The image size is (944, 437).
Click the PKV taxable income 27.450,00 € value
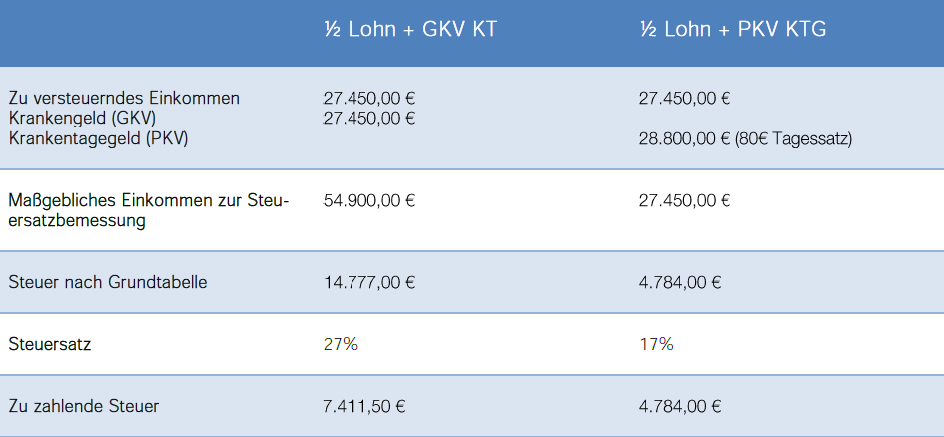(685, 99)
